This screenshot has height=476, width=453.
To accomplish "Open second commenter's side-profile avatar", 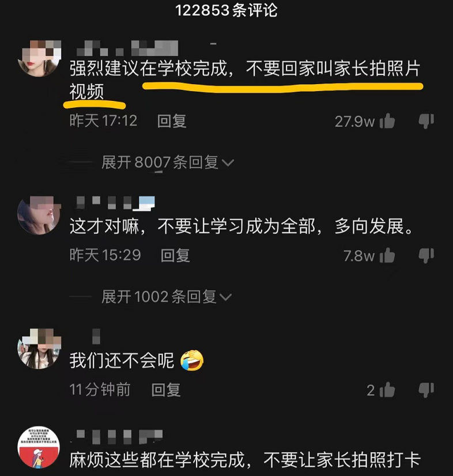I will pos(39,215).
